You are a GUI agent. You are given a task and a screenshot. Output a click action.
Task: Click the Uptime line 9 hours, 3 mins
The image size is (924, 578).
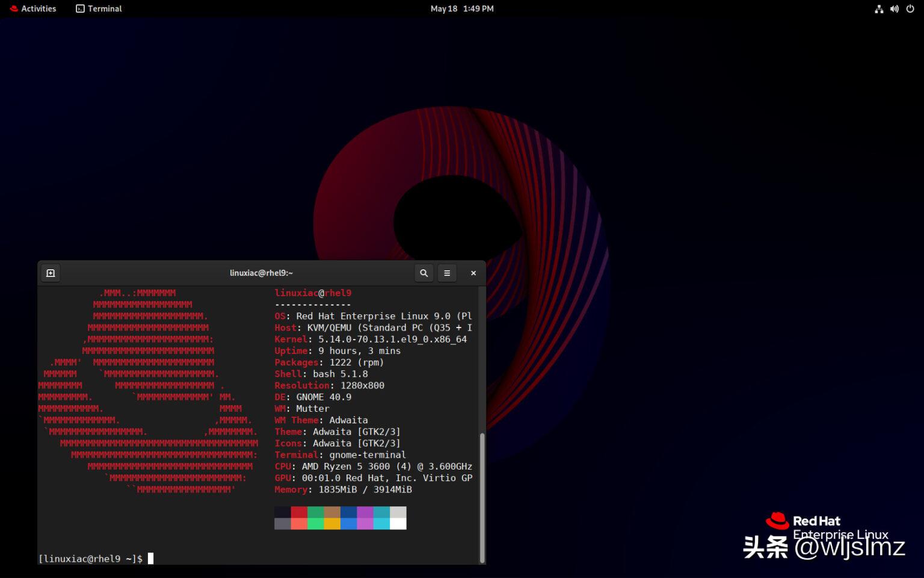click(x=337, y=350)
